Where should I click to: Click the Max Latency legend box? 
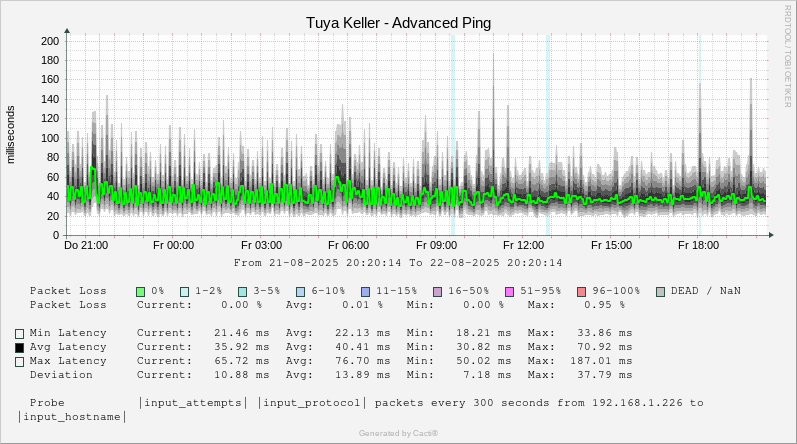19,362
